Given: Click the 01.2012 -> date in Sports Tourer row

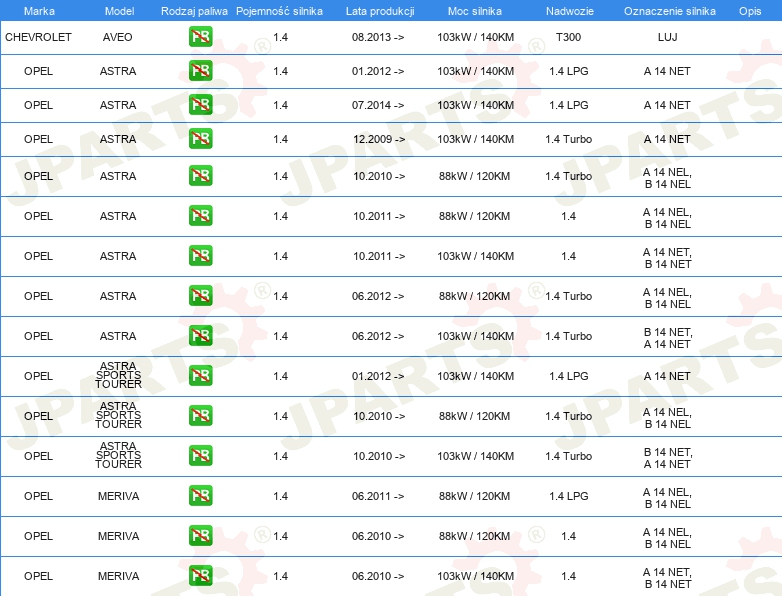Looking at the screenshot, I should click(378, 376).
